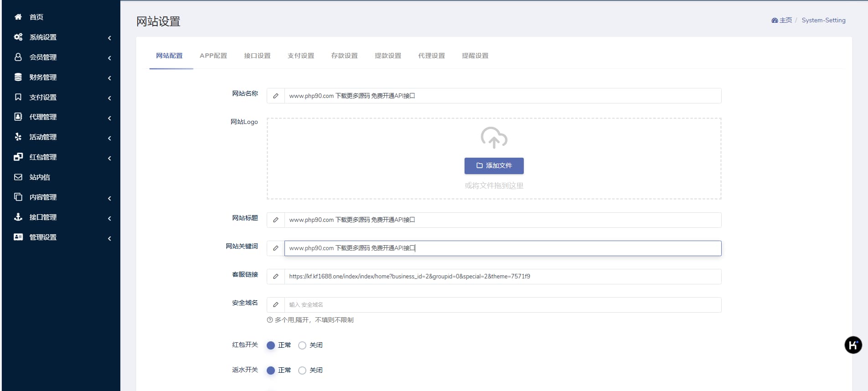Image resolution: width=868 pixels, height=391 pixels.
Task: Click the gears icon for 系统设置
Action: pos(18,37)
